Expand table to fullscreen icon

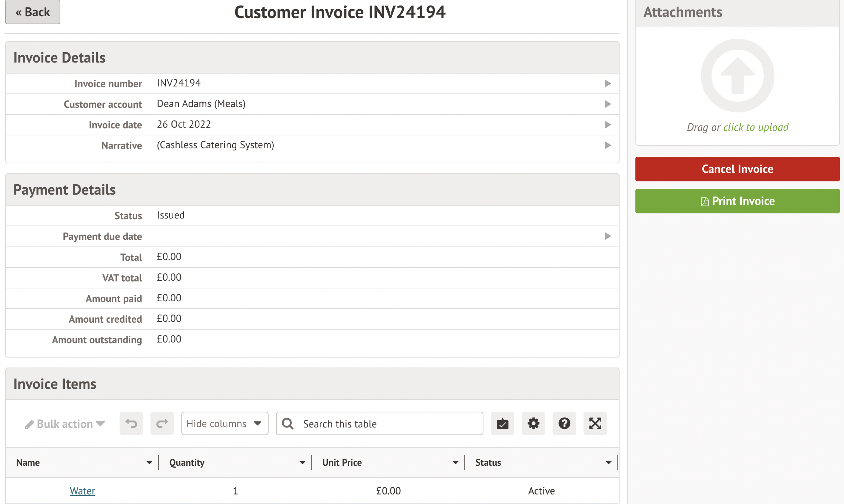(595, 423)
